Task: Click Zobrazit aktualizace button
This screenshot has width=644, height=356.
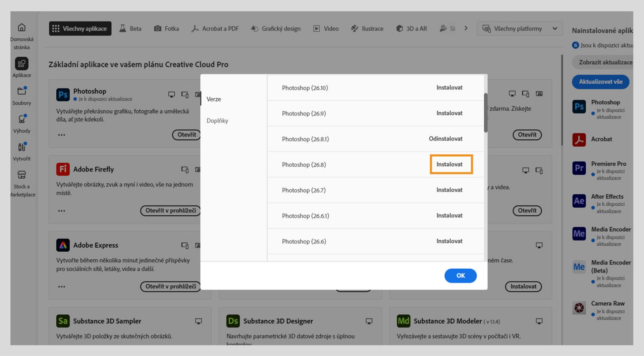Action: tap(603, 62)
